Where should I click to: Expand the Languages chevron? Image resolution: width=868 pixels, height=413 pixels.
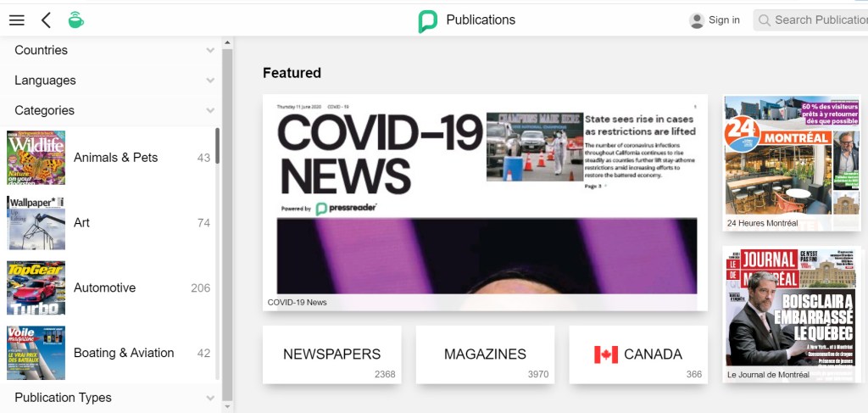[210, 81]
